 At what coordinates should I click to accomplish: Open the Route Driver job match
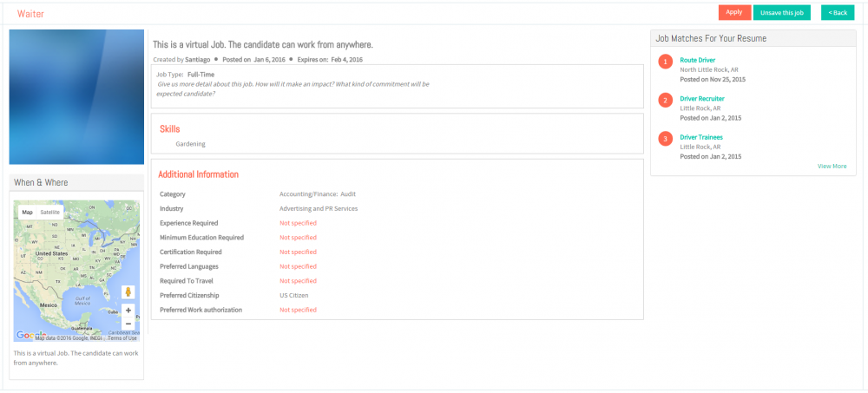tap(698, 60)
